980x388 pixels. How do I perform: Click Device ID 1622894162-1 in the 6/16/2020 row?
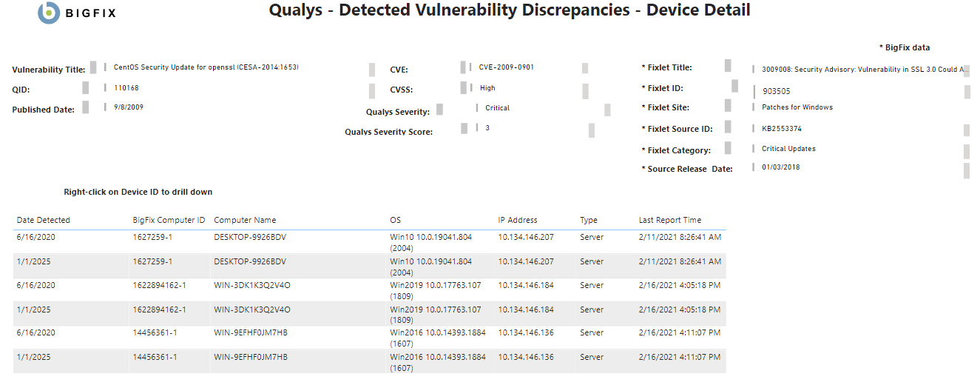[x=160, y=285]
